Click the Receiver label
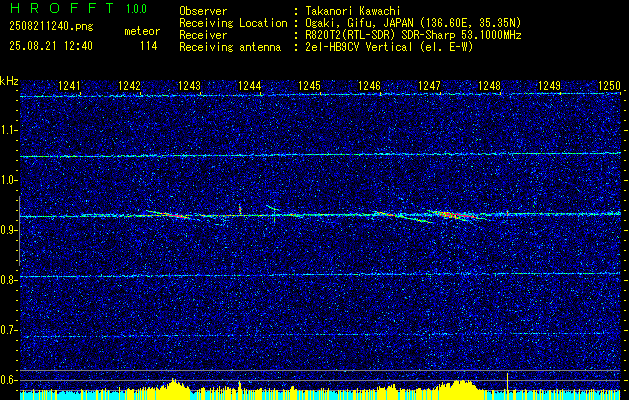 point(203,35)
